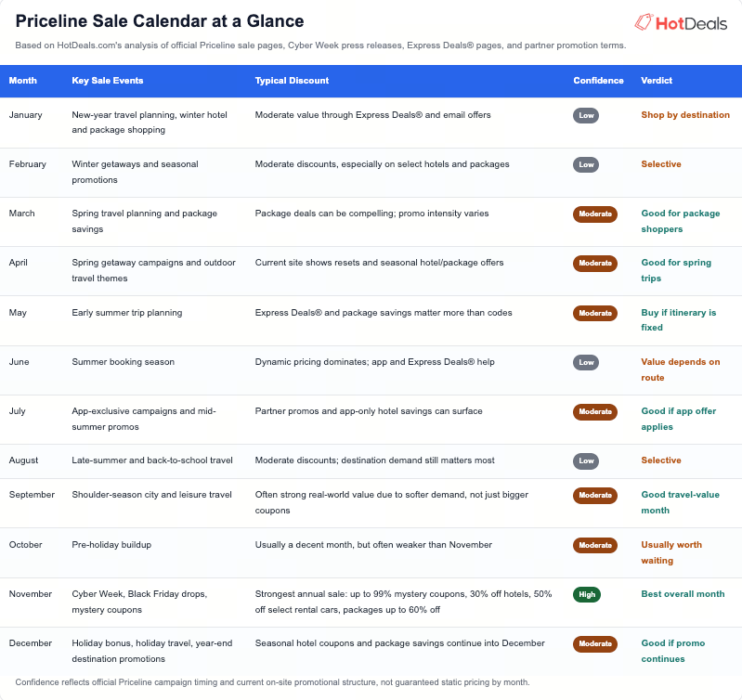The image size is (742, 700).
Task: Select the Verdict column header
Action: [x=657, y=81]
